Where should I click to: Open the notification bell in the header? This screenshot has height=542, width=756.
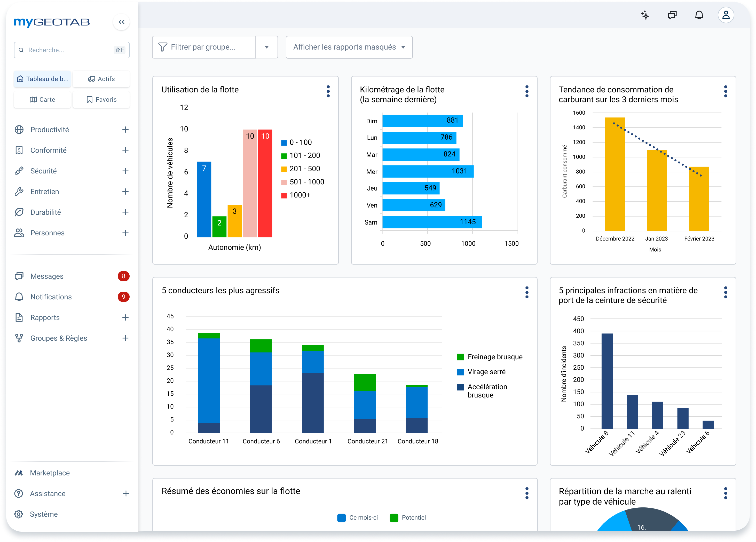(x=699, y=15)
